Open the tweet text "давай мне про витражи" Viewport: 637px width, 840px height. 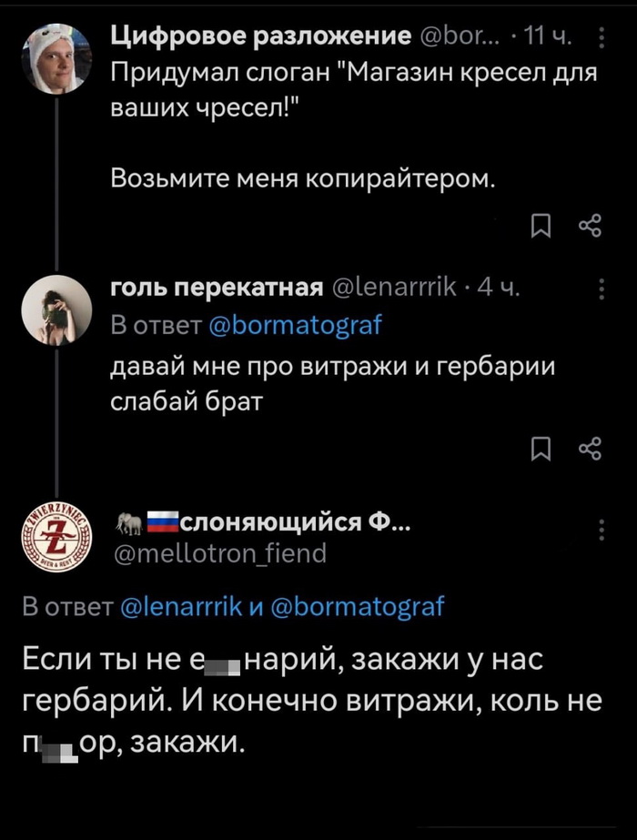click(332, 383)
